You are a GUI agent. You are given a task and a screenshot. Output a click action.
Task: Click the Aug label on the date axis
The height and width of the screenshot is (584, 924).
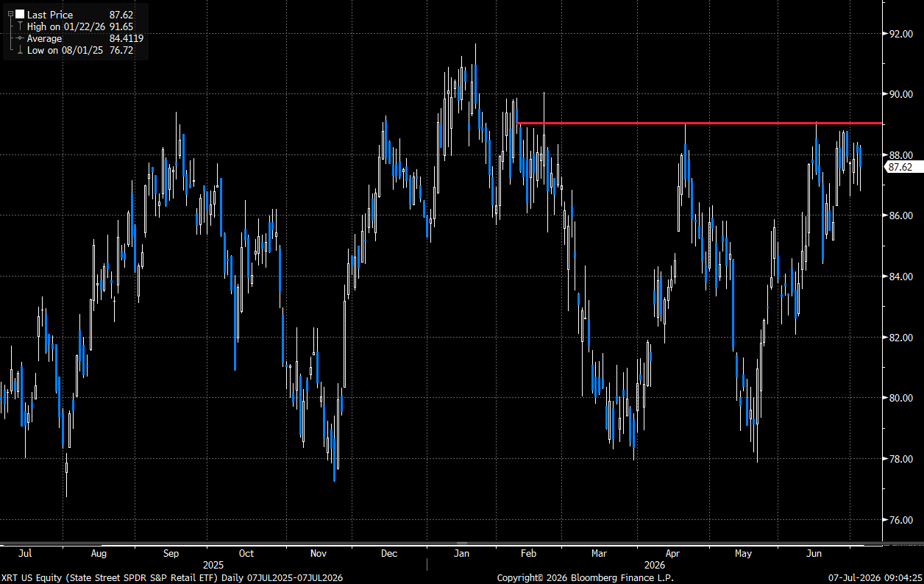click(x=99, y=553)
